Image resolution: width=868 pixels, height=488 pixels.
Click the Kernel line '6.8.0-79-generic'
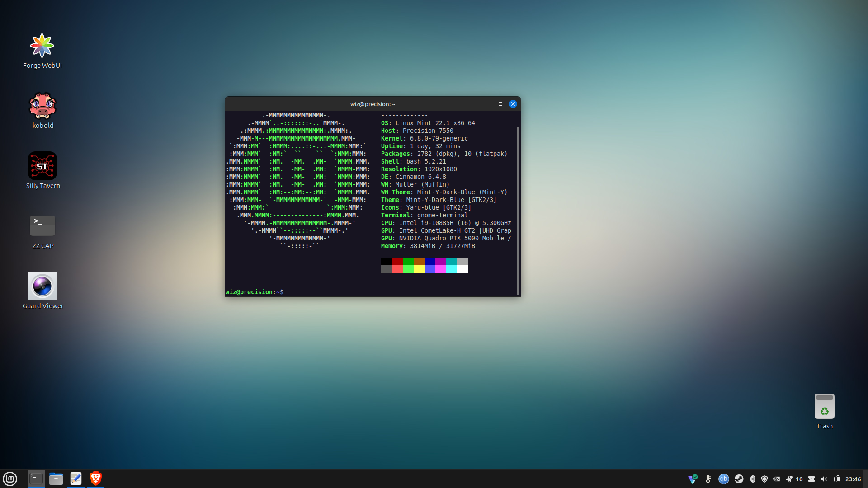pos(424,138)
